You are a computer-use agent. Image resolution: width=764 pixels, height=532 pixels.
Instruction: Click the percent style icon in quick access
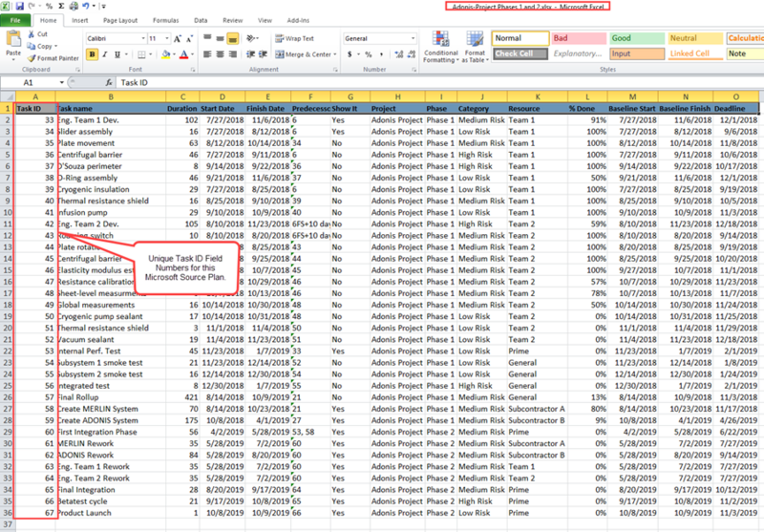pyautogui.click(x=50, y=7)
